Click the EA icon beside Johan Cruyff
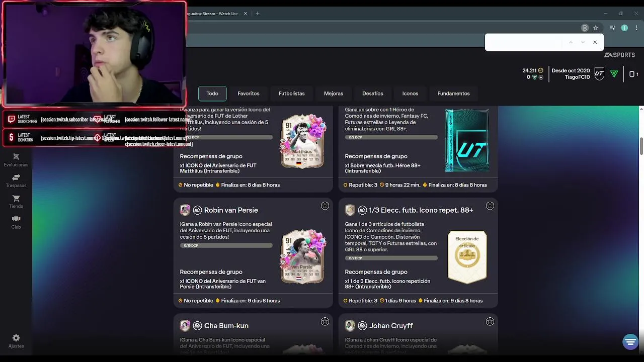Screen dimensions: 644x362 click(363, 326)
